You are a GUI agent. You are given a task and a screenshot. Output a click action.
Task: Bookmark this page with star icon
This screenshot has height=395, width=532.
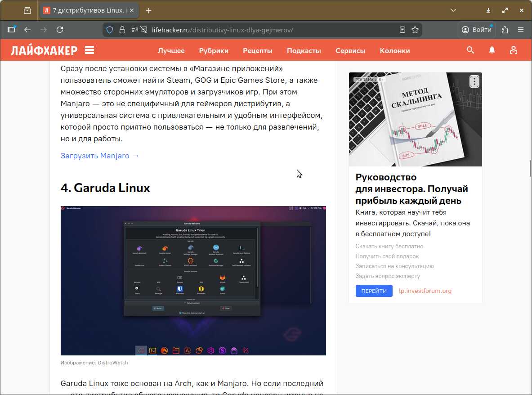[x=415, y=30]
